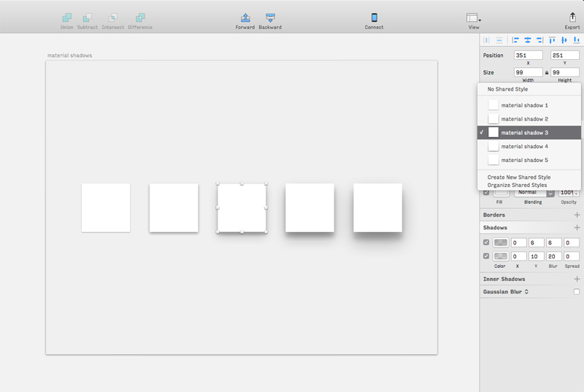Screen dimensions: 584x392
Task: Click the Width size field
Action: point(528,72)
